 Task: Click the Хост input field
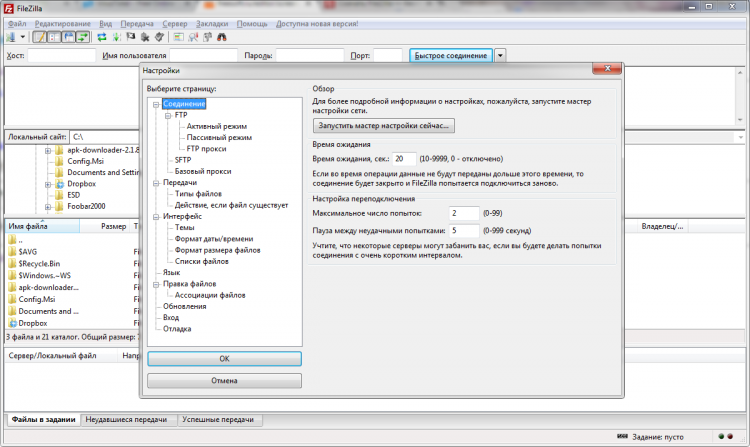[62, 55]
